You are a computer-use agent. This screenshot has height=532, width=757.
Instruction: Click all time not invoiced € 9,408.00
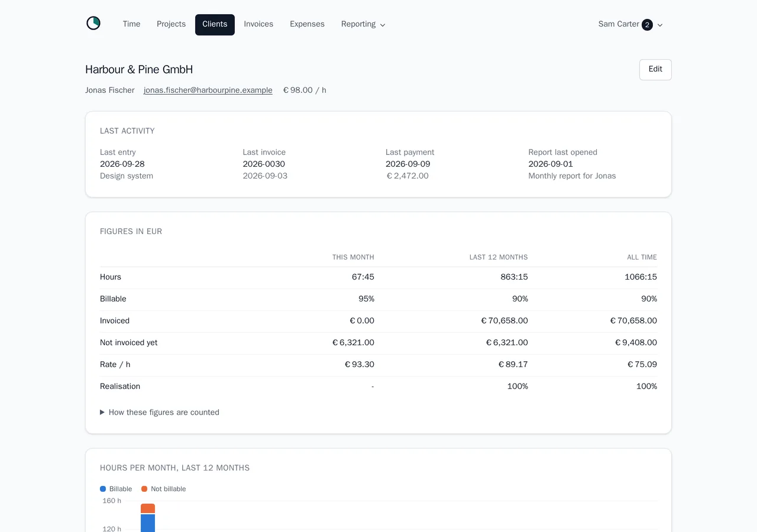tap(636, 343)
